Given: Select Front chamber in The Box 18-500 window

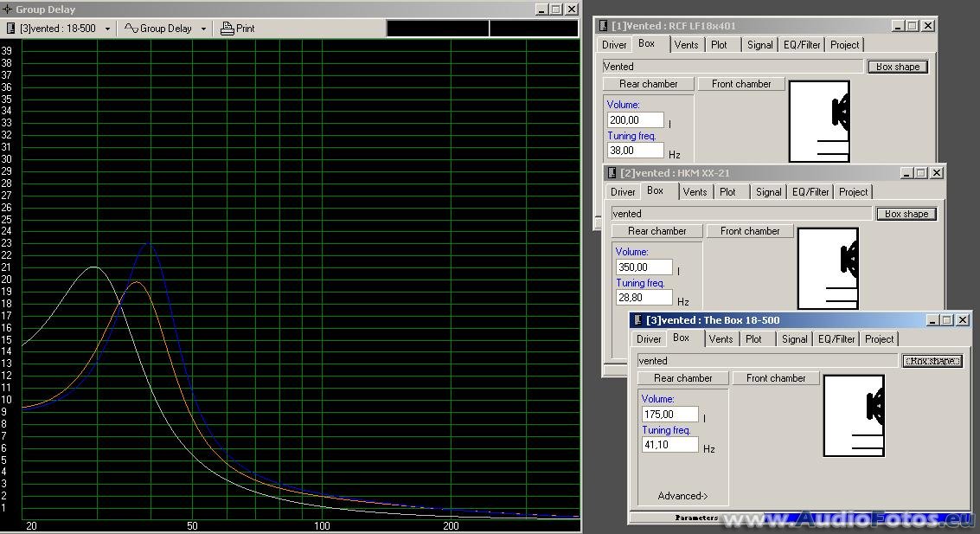Looking at the screenshot, I should coord(776,377).
